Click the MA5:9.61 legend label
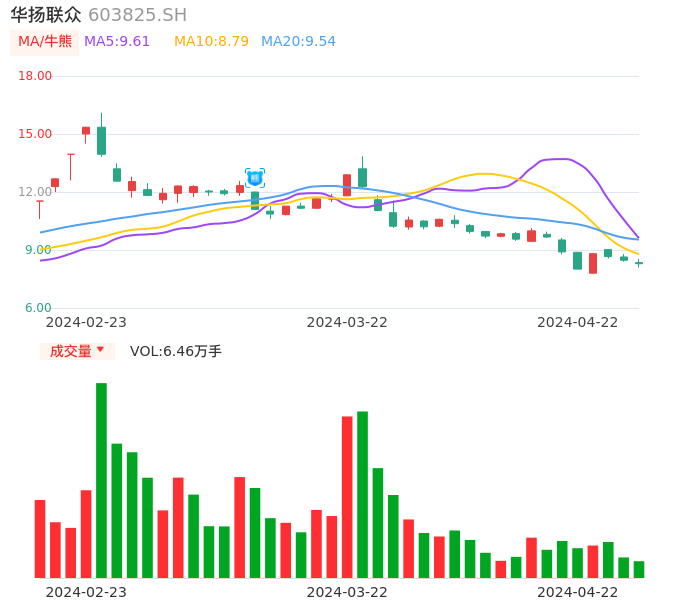The width and height of the screenshot is (686, 606). pyautogui.click(x=117, y=42)
